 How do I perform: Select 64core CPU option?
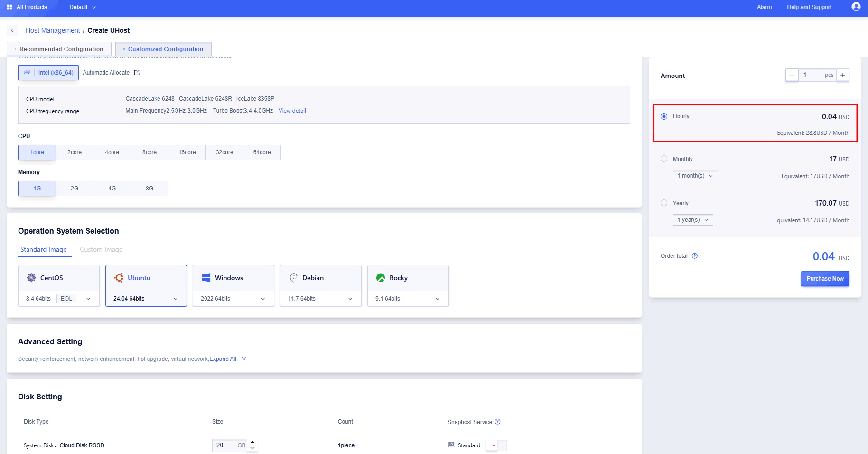tap(262, 152)
